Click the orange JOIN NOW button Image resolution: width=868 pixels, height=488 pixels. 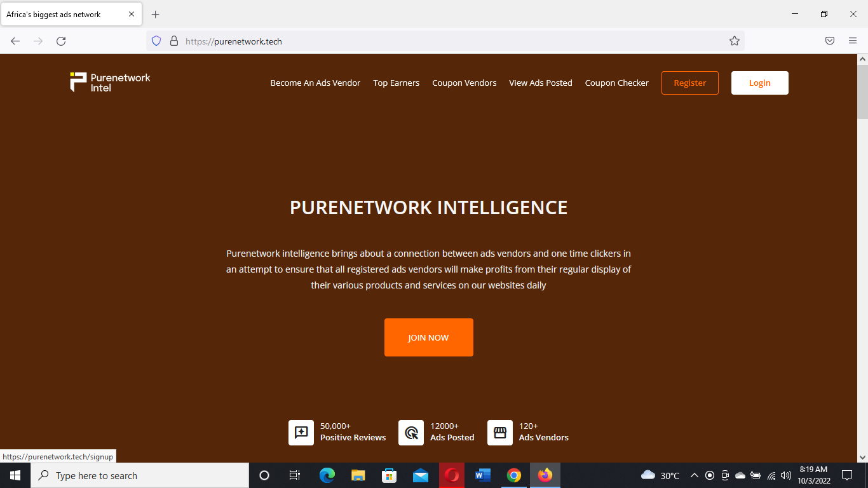[x=429, y=337]
